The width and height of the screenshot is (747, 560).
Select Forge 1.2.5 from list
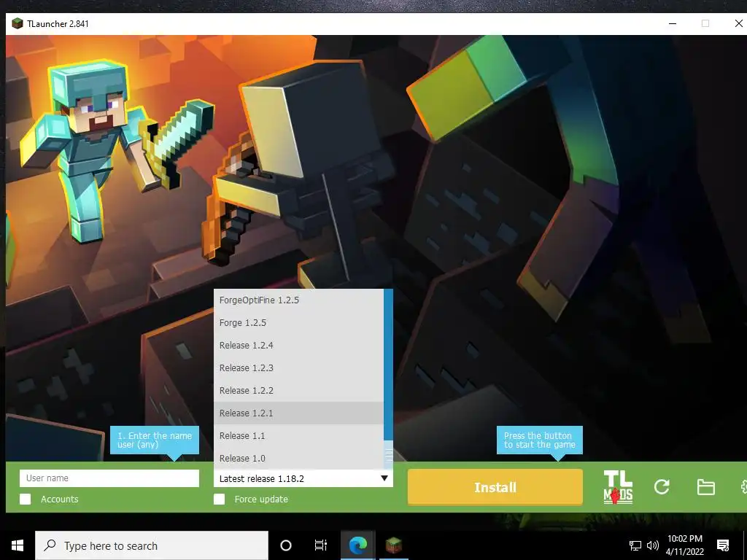[298, 323]
